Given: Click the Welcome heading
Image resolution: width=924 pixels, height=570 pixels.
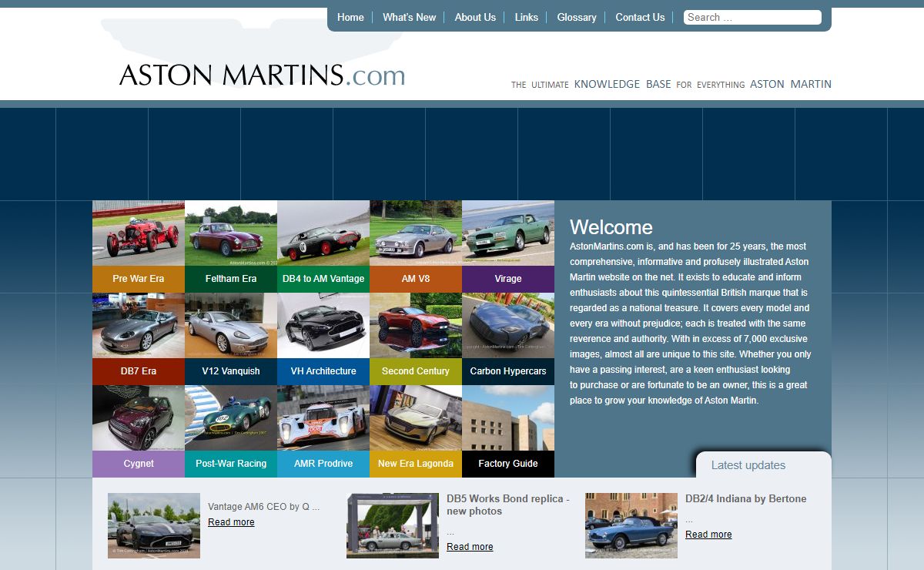Looking at the screenshot, I should point(611,227).
